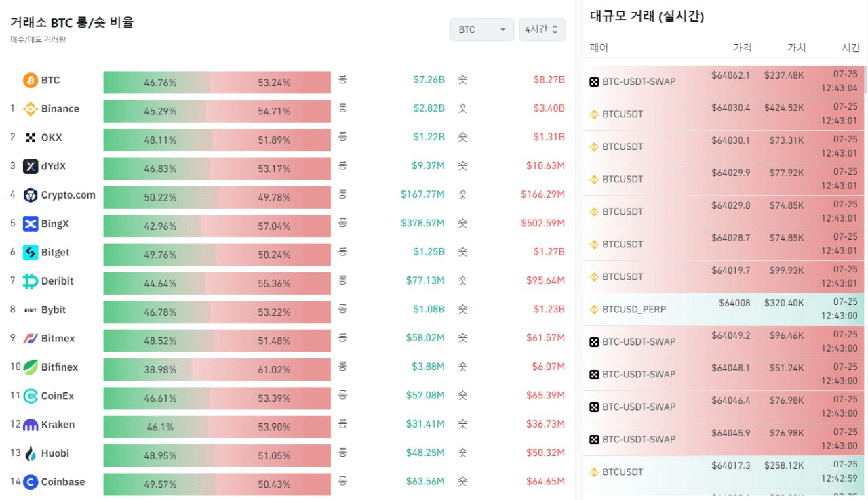Open the BTC coin selector dropdown
Image resolution: width=868 pixels, height=500 pixels.
point(482,30)
